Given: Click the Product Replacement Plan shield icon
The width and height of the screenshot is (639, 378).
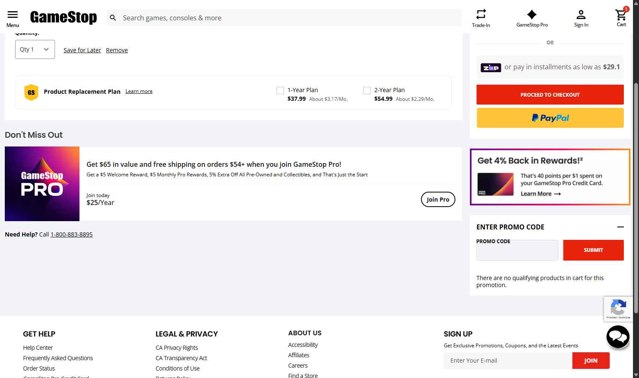Looking at the screenshot, I should [x=31, y=92].
